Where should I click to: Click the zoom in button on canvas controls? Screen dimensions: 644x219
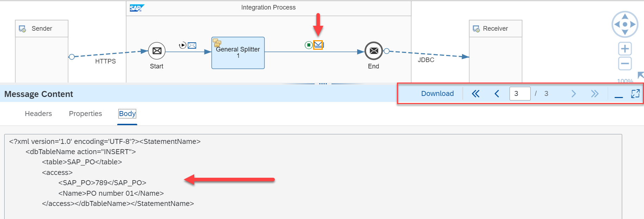[625, 49]
